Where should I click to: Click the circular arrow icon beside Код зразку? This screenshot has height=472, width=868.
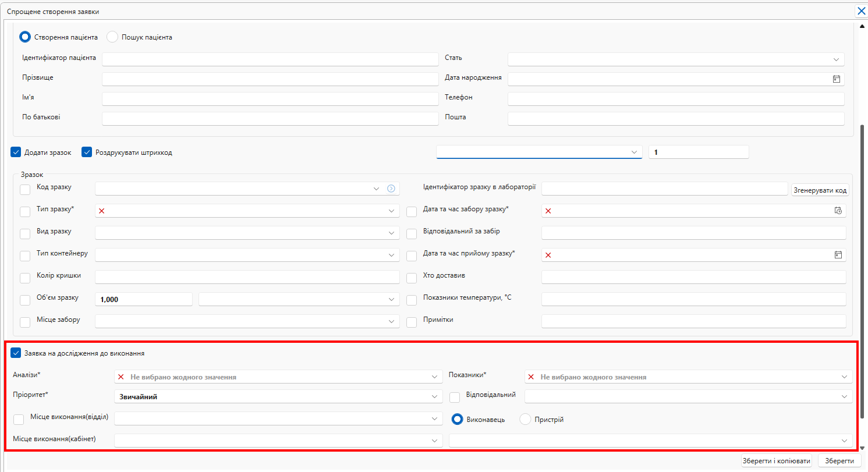[391, 189]
